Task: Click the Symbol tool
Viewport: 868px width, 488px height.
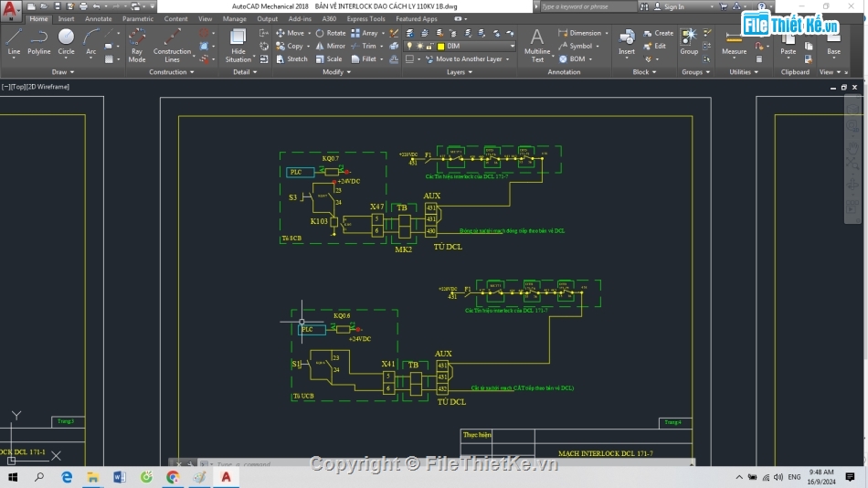Action: click(575, 46)
